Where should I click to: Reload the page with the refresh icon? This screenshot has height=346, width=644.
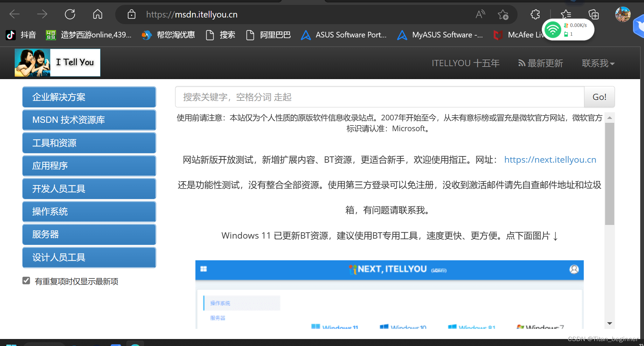[70, 14]
